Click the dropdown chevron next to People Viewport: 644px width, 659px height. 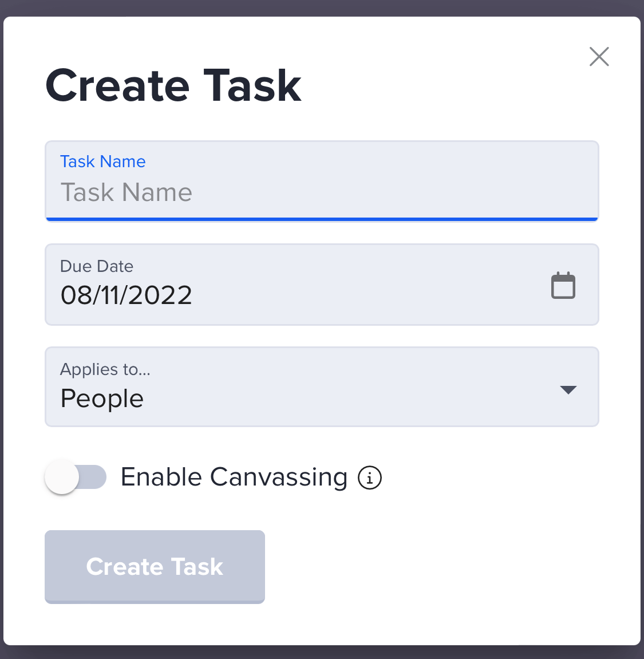pos(568,389)
